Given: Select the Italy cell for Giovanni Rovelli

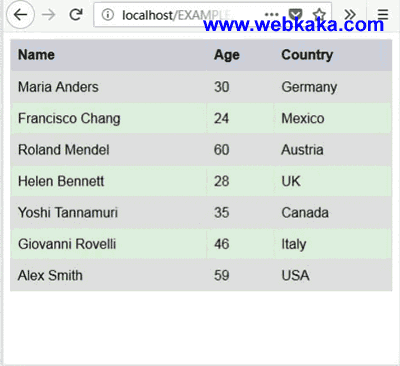Looking at the screenshot, I should tap(333, 244).
